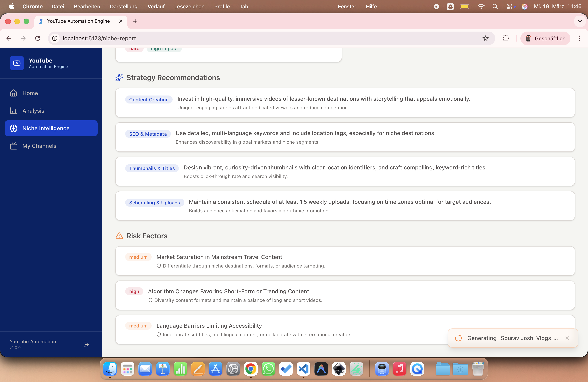588x382 pixels.
Task: Reload the niche-report page
Action: point(38,38)
